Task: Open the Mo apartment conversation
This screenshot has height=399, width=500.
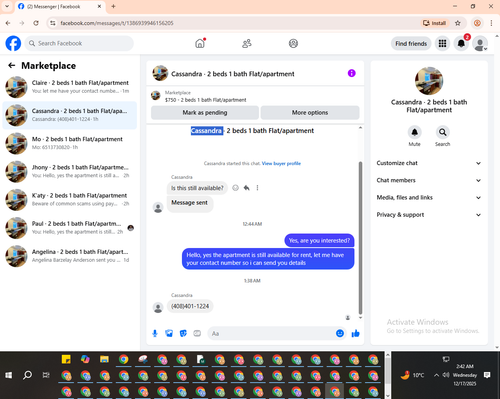Action: [x=70, y=143]
